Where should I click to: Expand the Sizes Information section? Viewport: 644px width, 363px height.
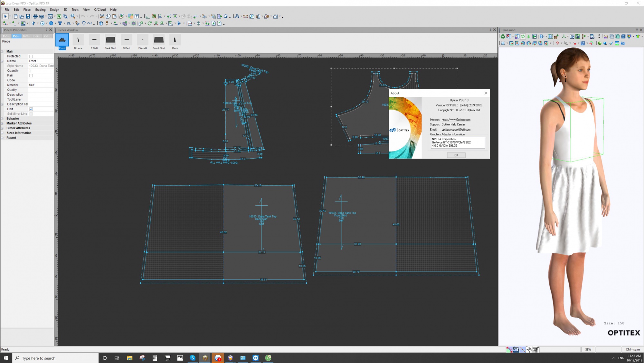pos(2,133)
